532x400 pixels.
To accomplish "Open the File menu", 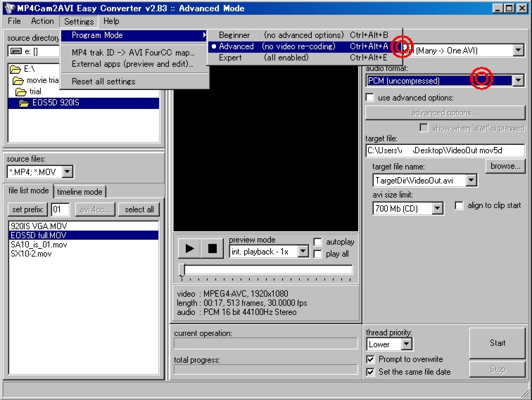I will (14, 21).
